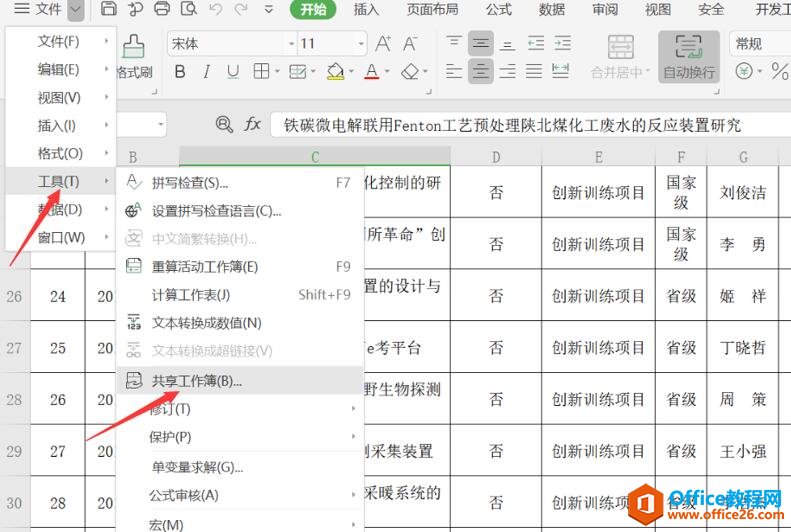791x532 pixels.
Task: Toggle vertical middle alignment
Action: pyautogui.click(x=481, y=44)
